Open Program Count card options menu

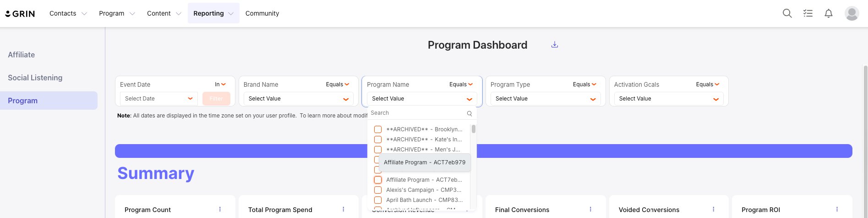[x=220, y=209]
